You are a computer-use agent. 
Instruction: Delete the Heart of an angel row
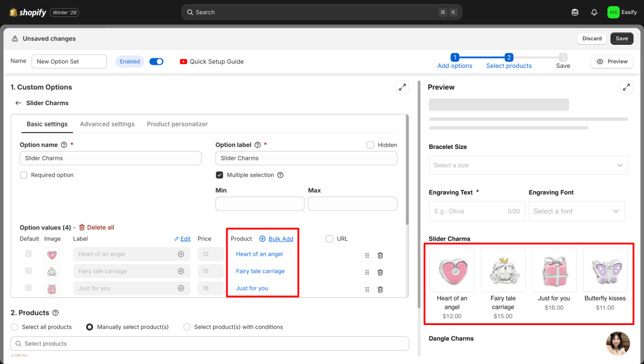tap(380, 255)
